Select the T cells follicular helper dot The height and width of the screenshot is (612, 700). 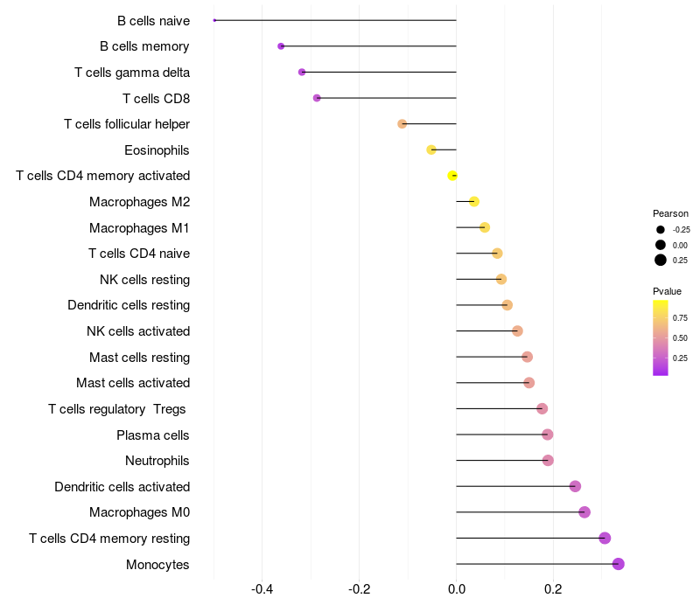(x=402, y=124)
